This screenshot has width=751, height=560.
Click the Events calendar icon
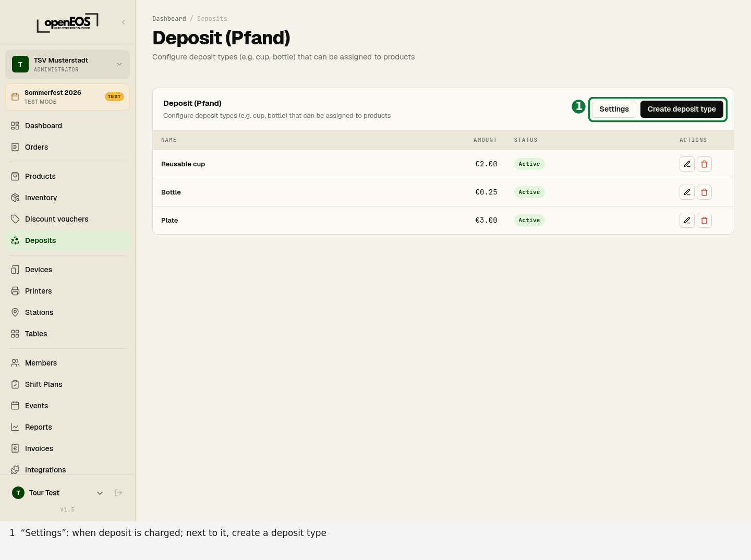click(x=15, y=406)
